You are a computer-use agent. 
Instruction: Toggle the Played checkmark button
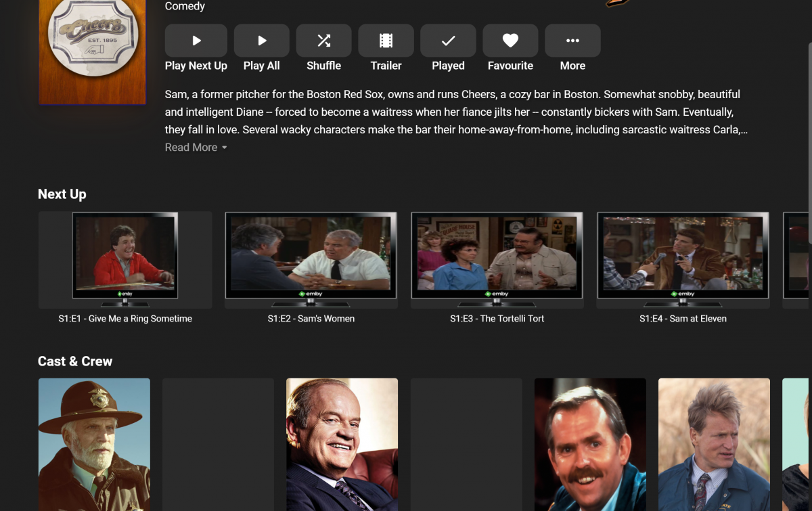pyautogui.click(x=448, y=41)
